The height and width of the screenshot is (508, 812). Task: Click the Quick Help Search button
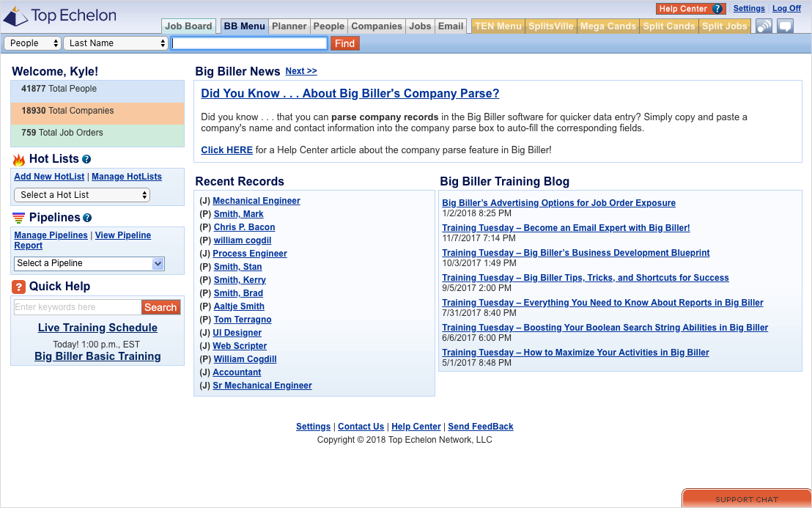[x=160, y=307]
